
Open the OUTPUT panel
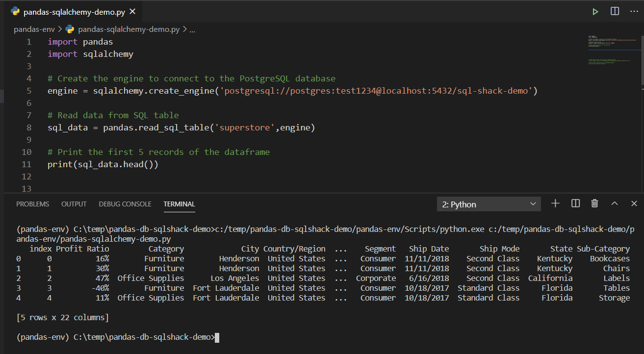pyautogui.click(x=74, y=204)
